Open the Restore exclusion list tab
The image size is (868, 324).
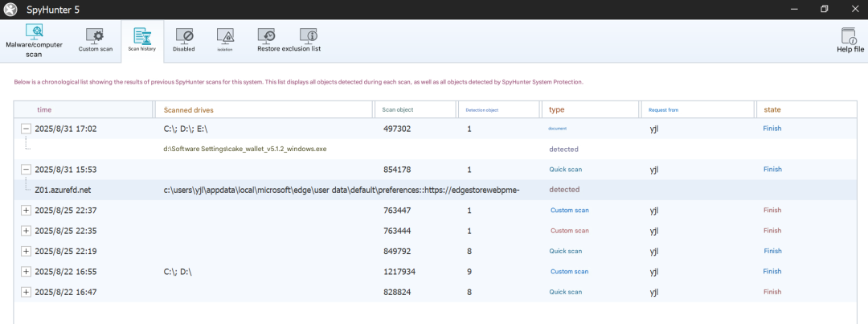(x=289, y=40)
